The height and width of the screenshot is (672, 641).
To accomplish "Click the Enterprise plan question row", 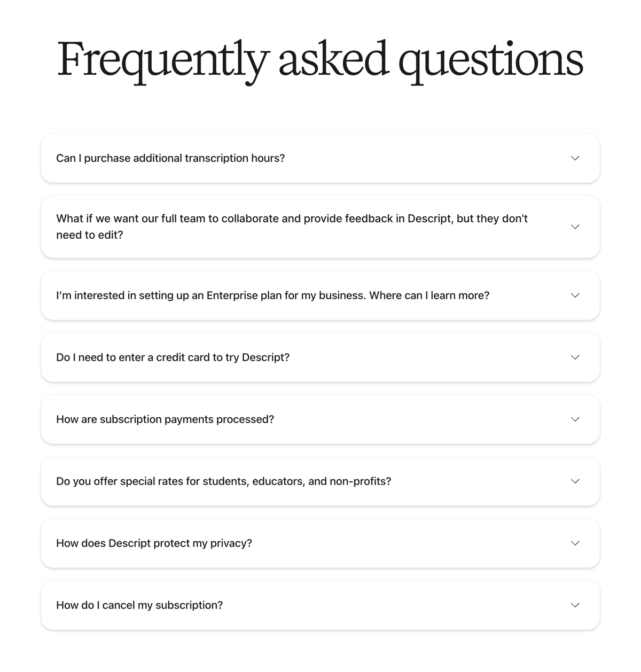I will (273, 295).
